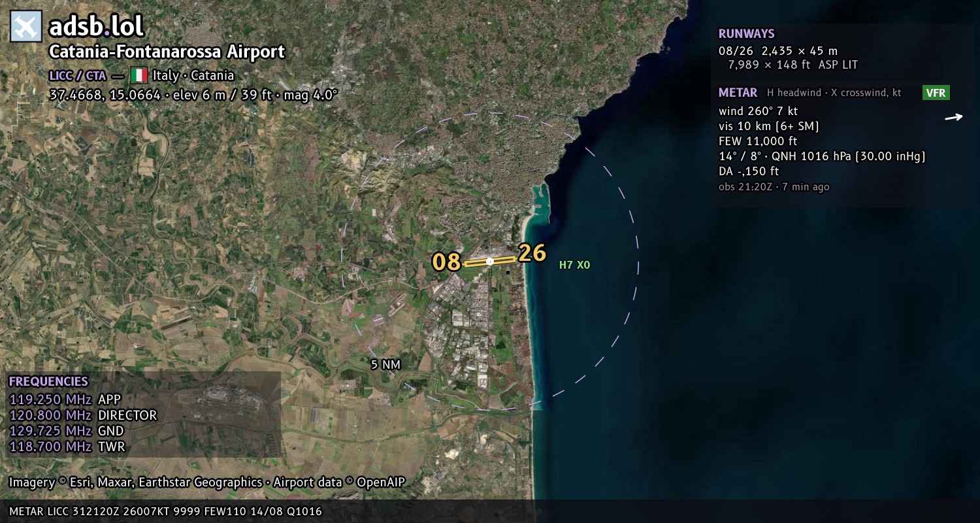Click the white airport center dot on the runway
This screenshot has width=980, height=523.
coord(490,261)
